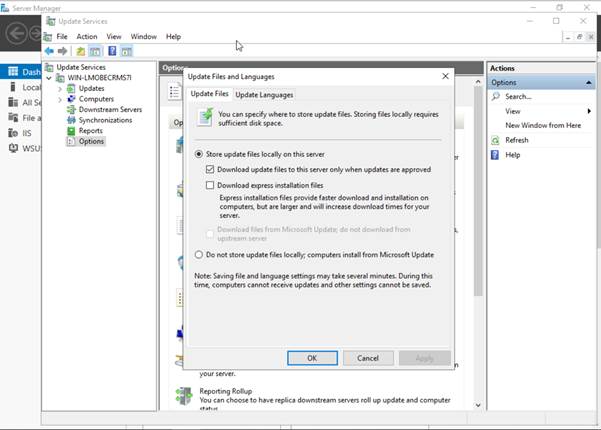601x430 pixels.
Task: Click the blue Help toolbar icon
Action: click(112, 51)
